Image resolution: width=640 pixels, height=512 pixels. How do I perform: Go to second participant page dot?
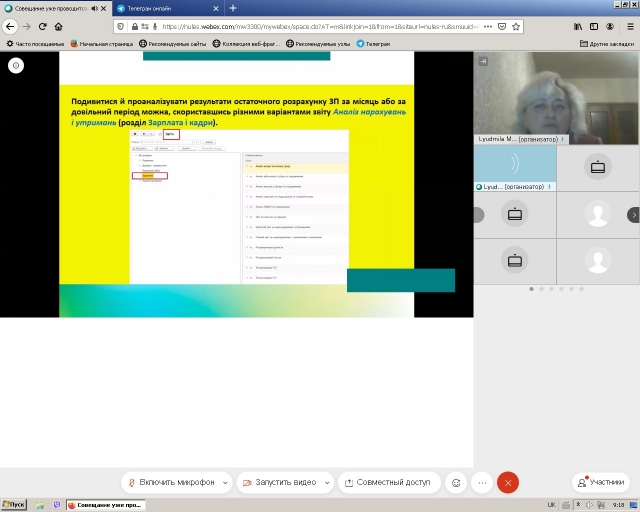pyautogui.click(x=541, y=289)
